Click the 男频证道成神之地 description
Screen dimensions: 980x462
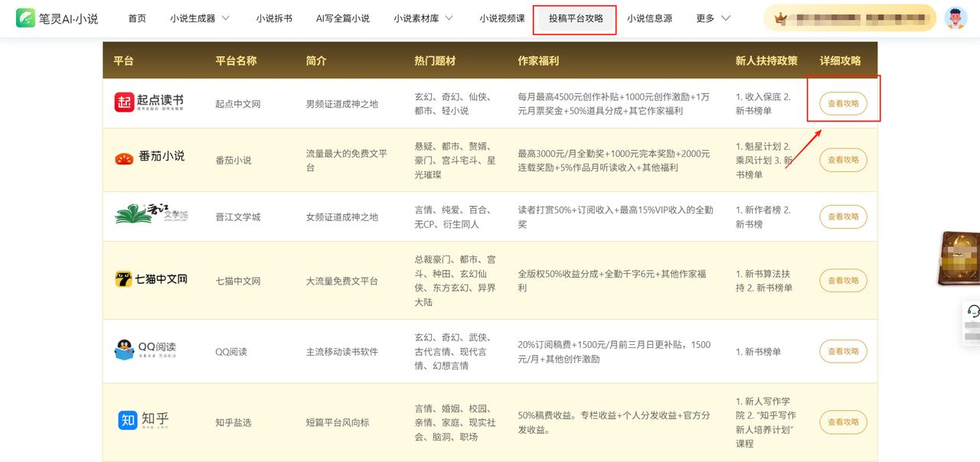click(342, 104)
